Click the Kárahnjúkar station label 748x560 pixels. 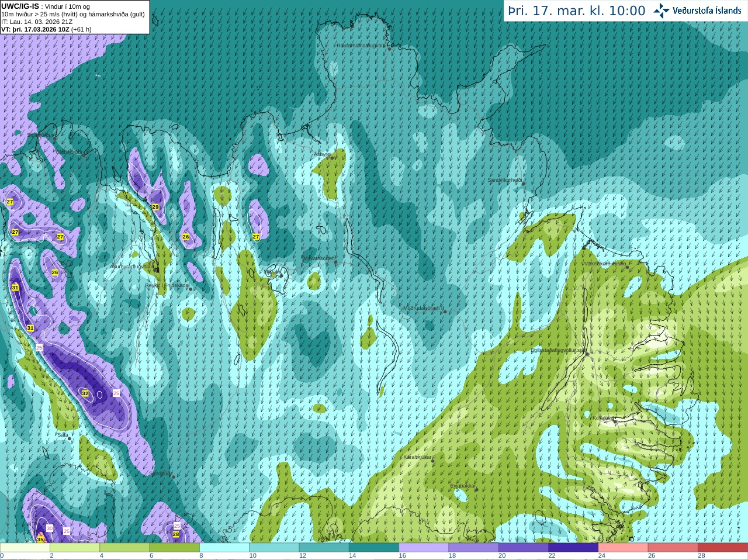pos(417,457)
